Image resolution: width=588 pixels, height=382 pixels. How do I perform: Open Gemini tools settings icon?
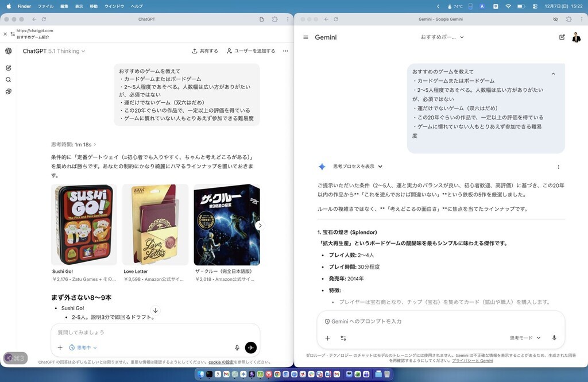pyautogui.click(x=343, y=338)
